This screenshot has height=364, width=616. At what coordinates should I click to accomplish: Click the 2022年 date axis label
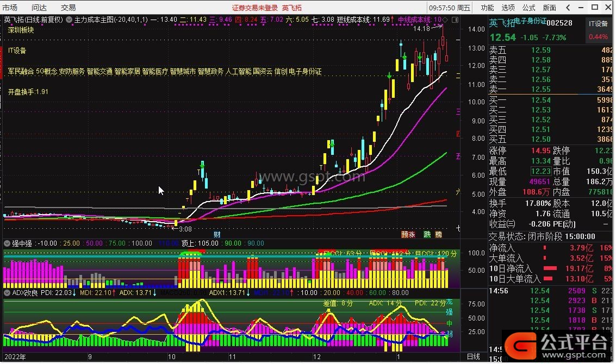pyautogui.click(x=15, y=357)
